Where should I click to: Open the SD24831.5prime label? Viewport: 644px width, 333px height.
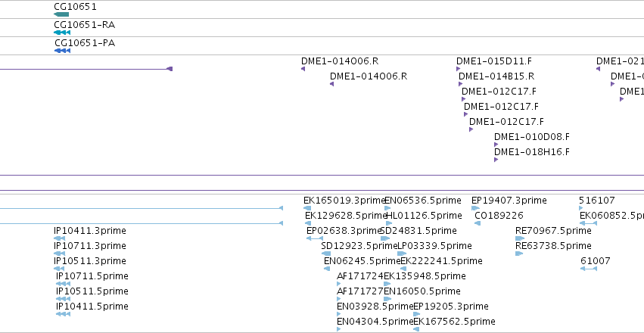point(418,231)
